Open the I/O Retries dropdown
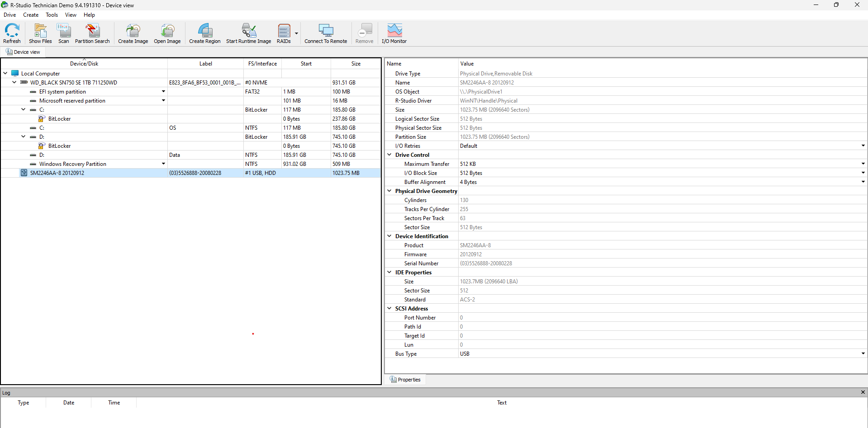Screen dimensions: 868x428 (863, 146)
